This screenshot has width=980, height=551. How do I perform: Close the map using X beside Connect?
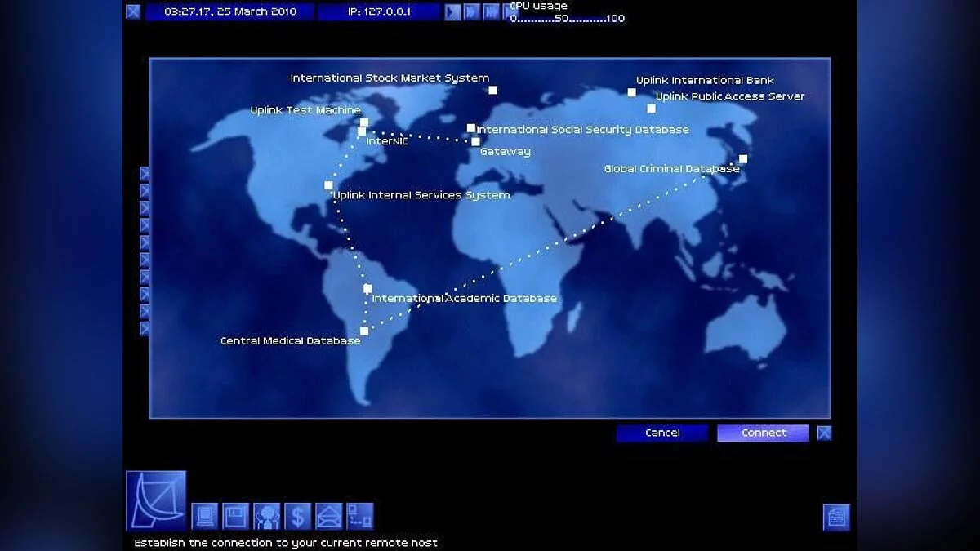[824, 433]
